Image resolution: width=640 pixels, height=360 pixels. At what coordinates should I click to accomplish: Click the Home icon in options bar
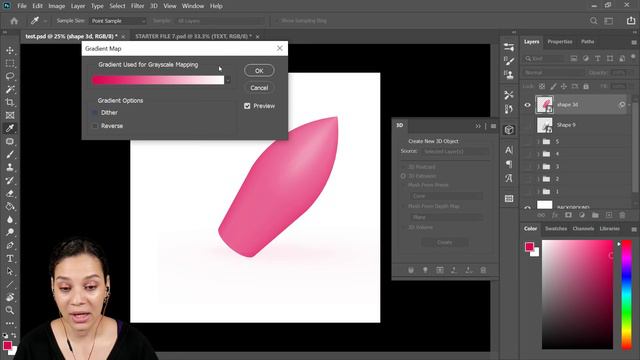tap(14, 21)
